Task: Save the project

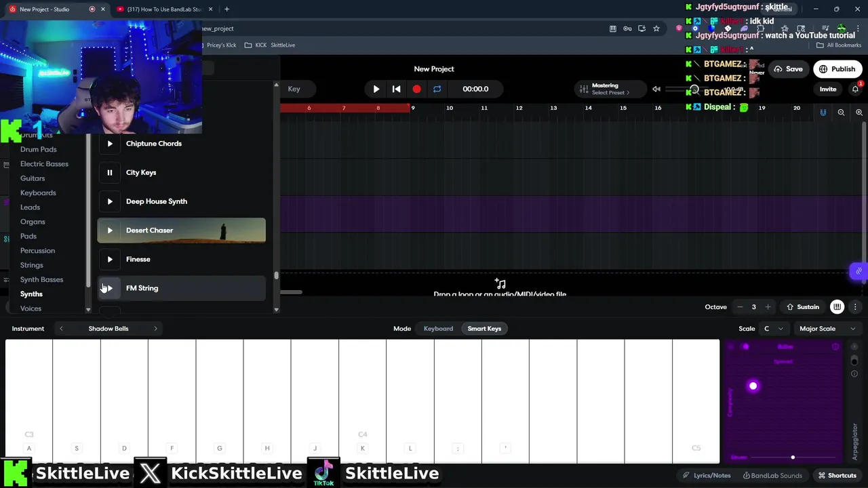Action: (x=788, y=69)
